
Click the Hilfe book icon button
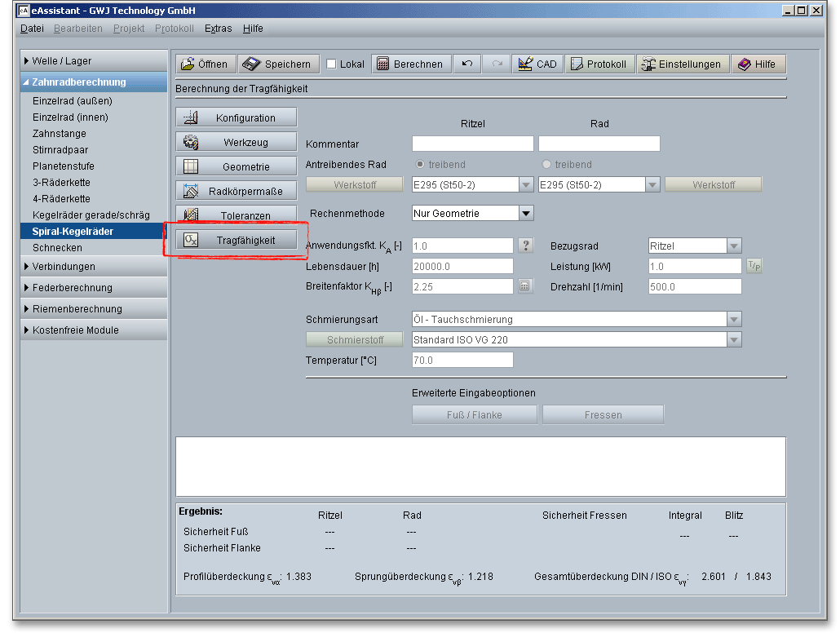click(757, 64)
